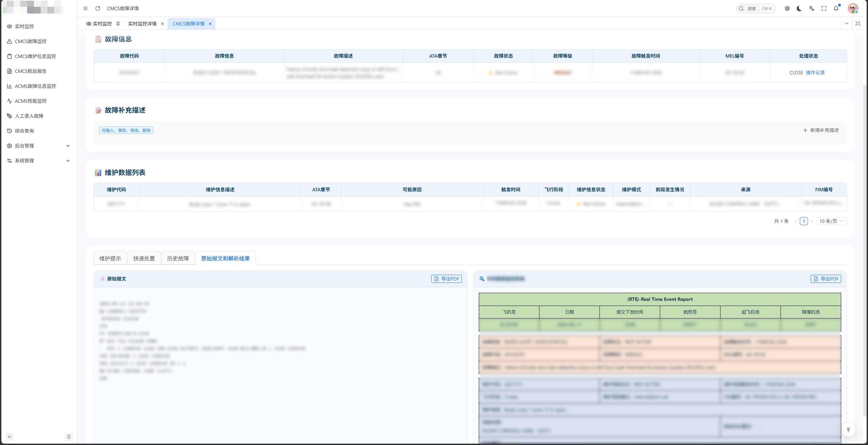Screen dimensions: 868x445
Task: Go to previous page in the maintenance table
Action: click(x=796, y=221)
